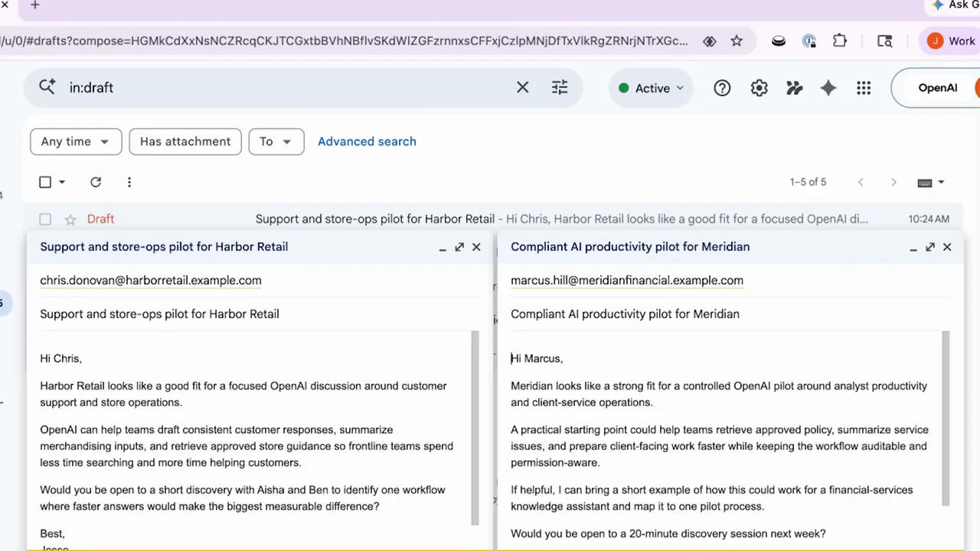Expand the Any time filter
The width and height of the screenshot is (980, 551).
tap(75, 142)
